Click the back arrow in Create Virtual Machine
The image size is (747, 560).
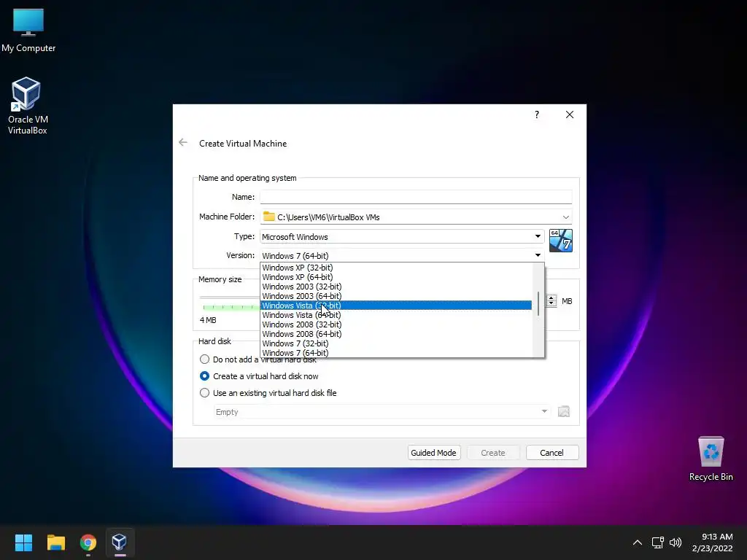183,142
